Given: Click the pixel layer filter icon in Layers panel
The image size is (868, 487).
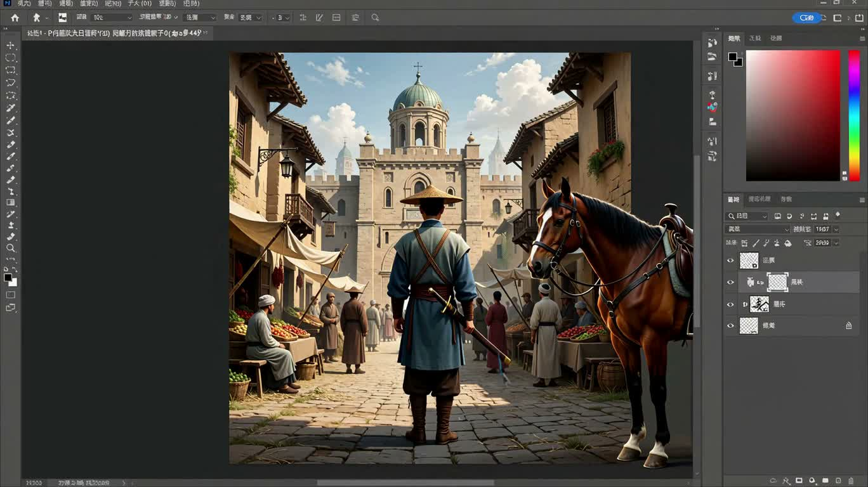Looking at the screenshot, I should coord(778,216).
